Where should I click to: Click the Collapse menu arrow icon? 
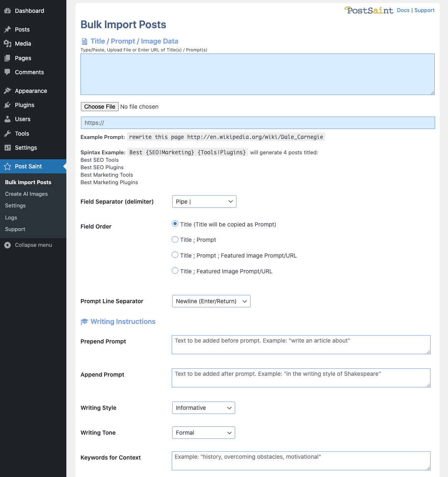point(7,245)
